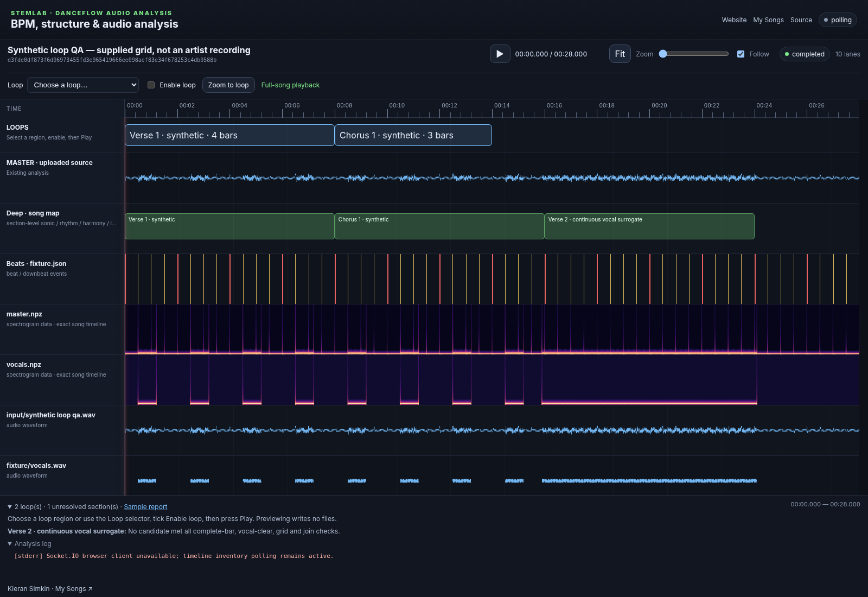This screenshot has height=597, width=868.
Task: Click the Full-song playback status text
Action: click(x=290, y=85)
